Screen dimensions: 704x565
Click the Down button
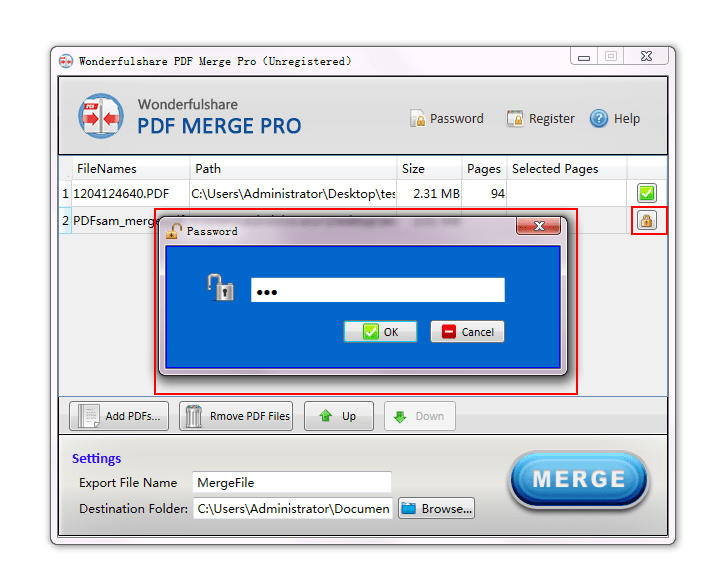[420, 416]
